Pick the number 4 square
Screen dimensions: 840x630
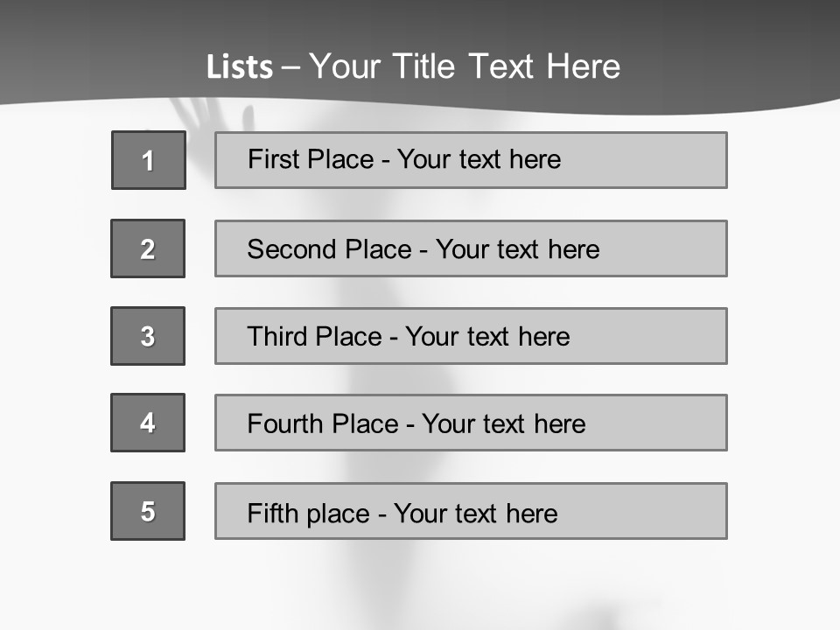(148, 423)
